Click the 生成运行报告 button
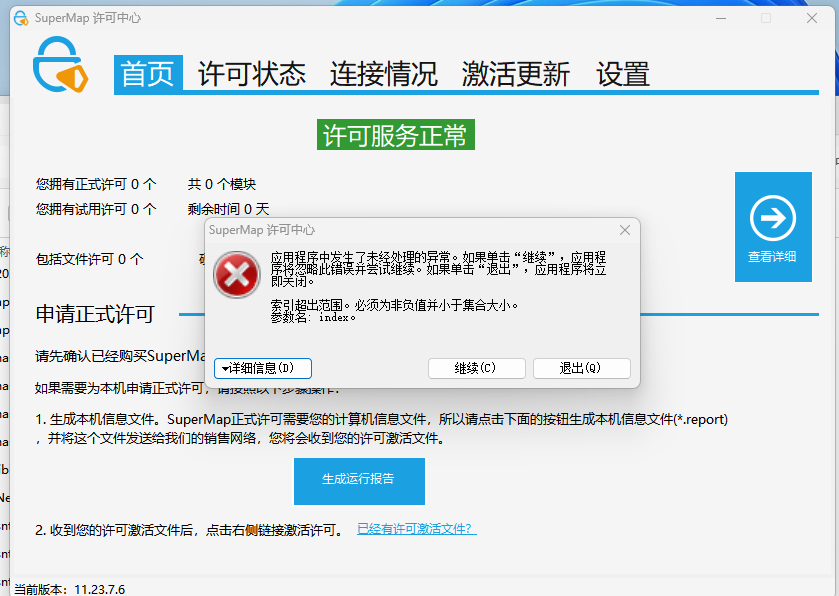Screen dimensions: 839x596 (x=359, y=481)
